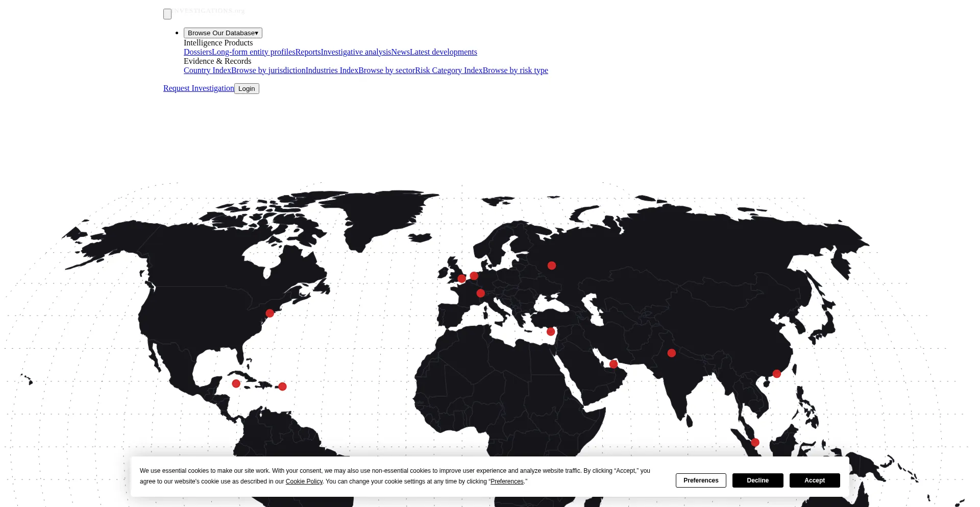Select the red marker on Cyprus
980x507 pixels.
tap(551, 332)
